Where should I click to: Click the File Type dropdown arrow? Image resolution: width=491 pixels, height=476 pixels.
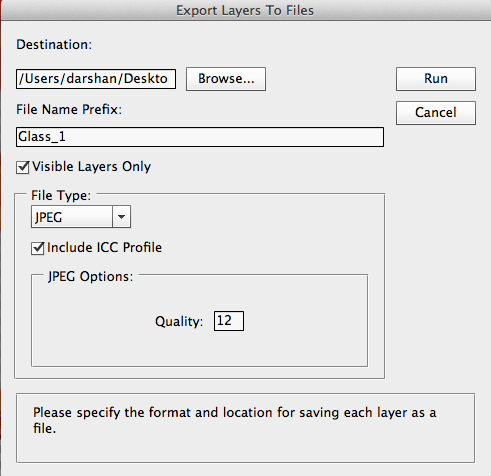121,217
